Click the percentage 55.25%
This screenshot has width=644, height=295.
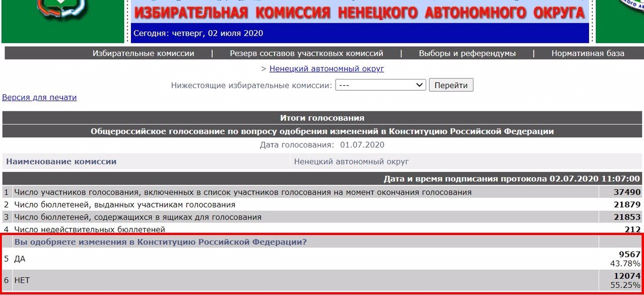pos(625,285)
